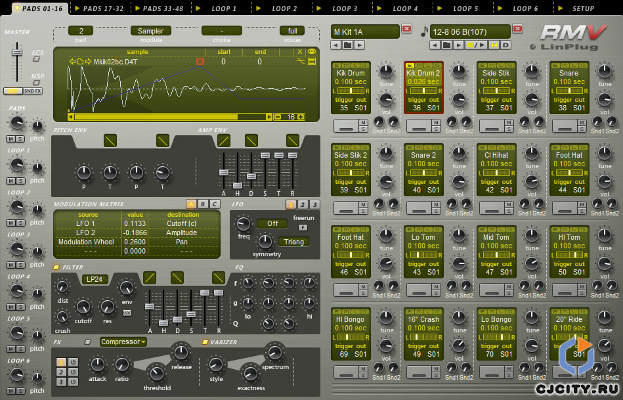The height and width of the screenshot is (400, 623).
Task: Open the Compressor effect dropdown
Action: (x=123, y=342)
